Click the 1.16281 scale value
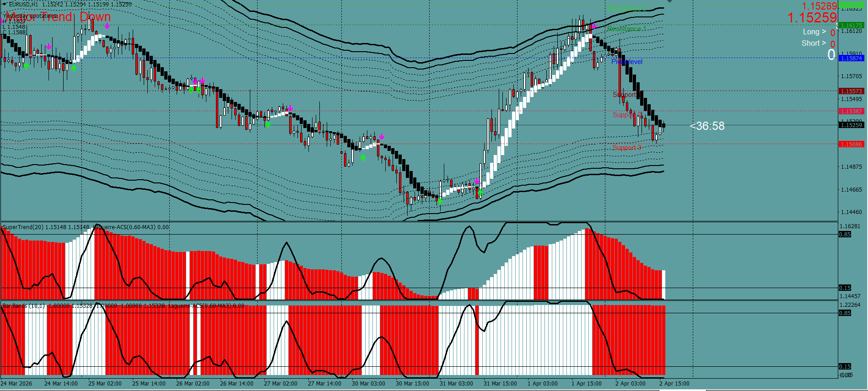Viewport: 868px width, 391px height. pos(851,226)
